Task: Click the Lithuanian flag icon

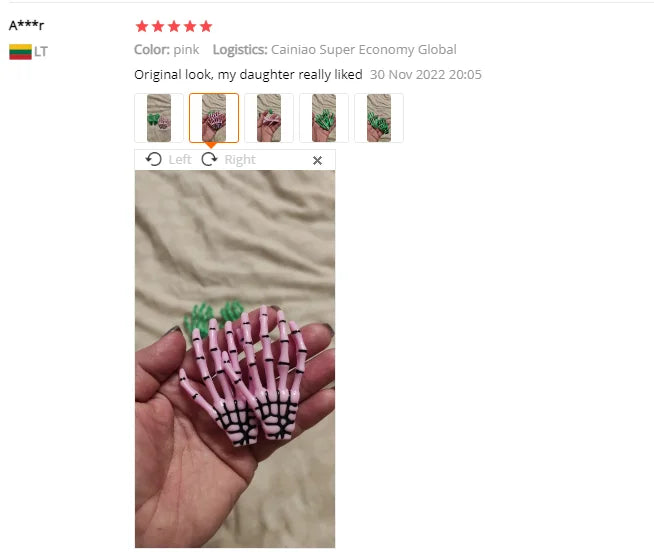Action: pyautogui.click(x=20, y=52)
